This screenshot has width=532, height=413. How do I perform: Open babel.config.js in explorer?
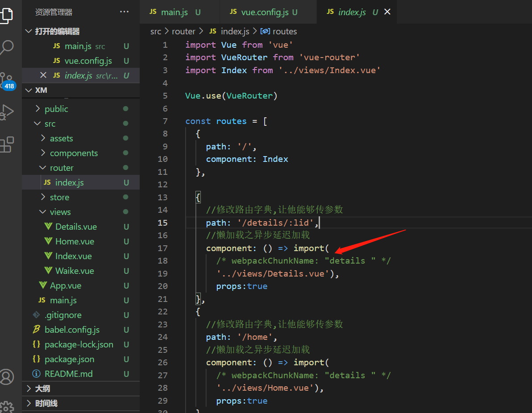coord(80,330)
